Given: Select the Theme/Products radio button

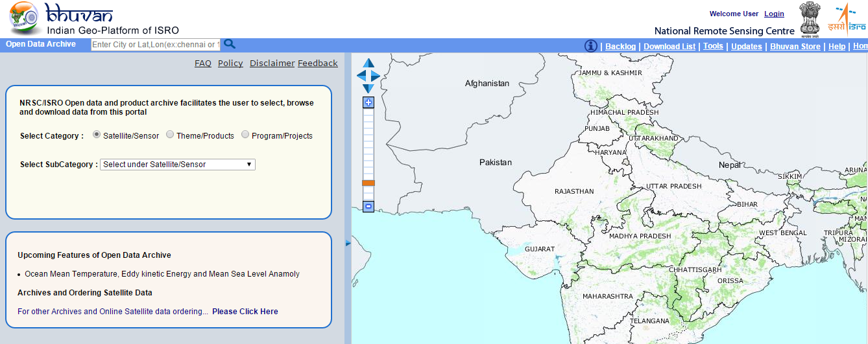Looking at the screenshot, I should point(170,135).
